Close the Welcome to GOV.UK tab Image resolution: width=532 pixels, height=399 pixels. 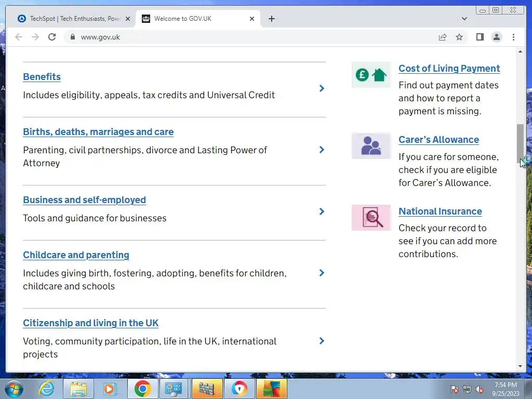(252, 19)
